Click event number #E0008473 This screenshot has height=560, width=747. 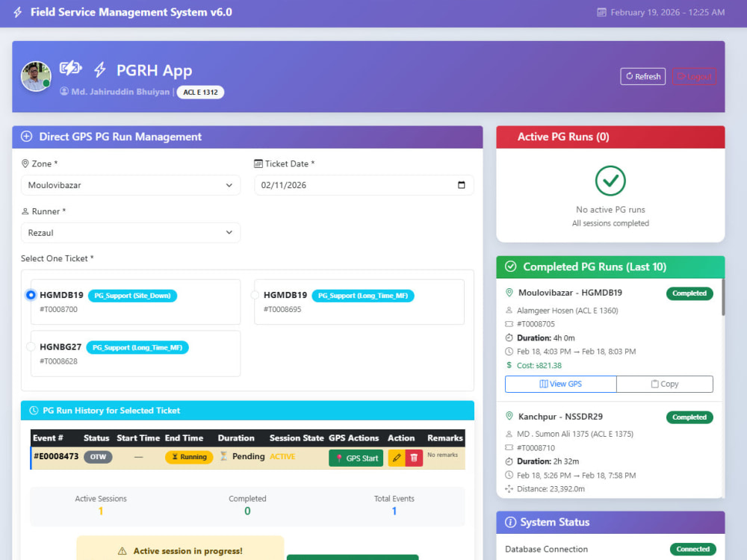[56, 456]
